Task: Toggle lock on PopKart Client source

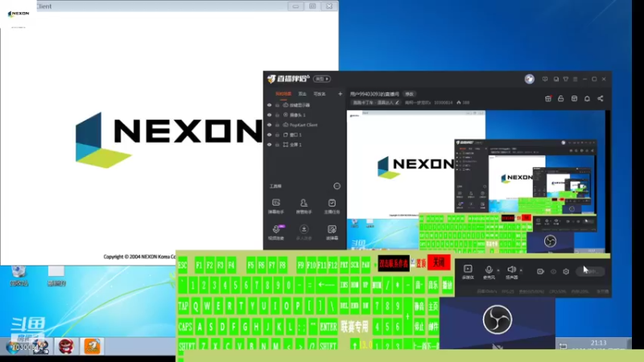Action: 277,125
